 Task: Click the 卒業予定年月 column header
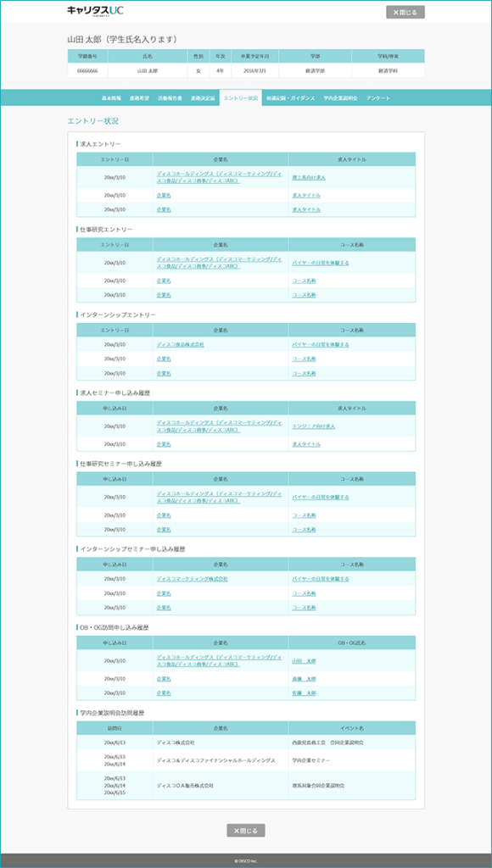click(x=254, y=57)
